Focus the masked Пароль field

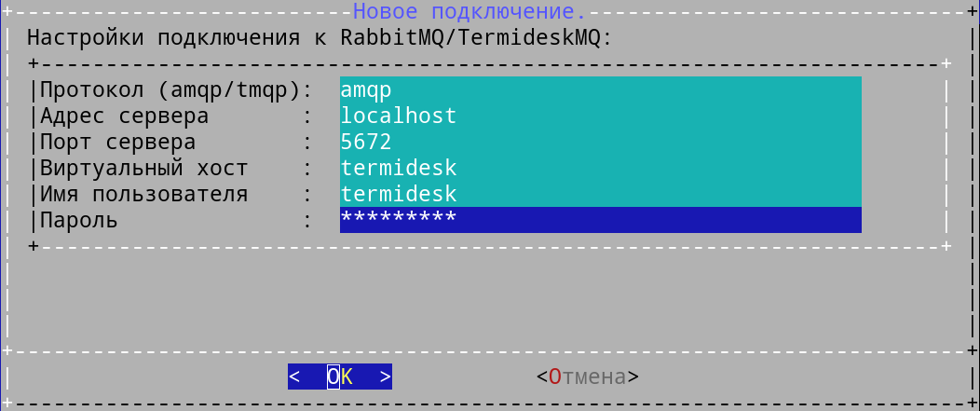[601, 220]
